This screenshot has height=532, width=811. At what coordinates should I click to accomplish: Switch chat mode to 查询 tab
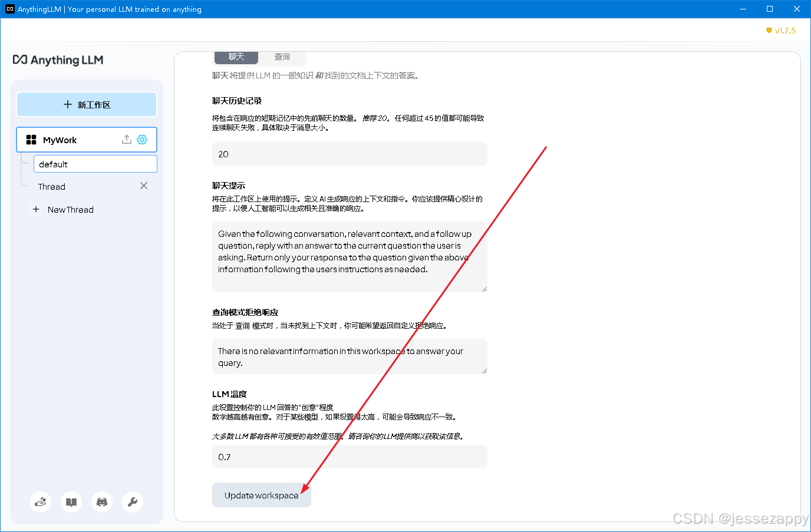[282, 57]
